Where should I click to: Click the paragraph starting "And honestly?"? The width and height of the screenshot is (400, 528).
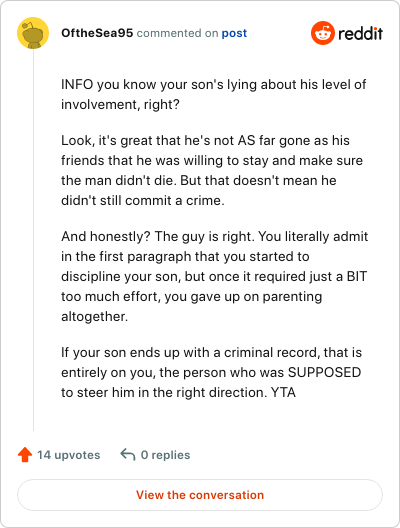(214, 276)
